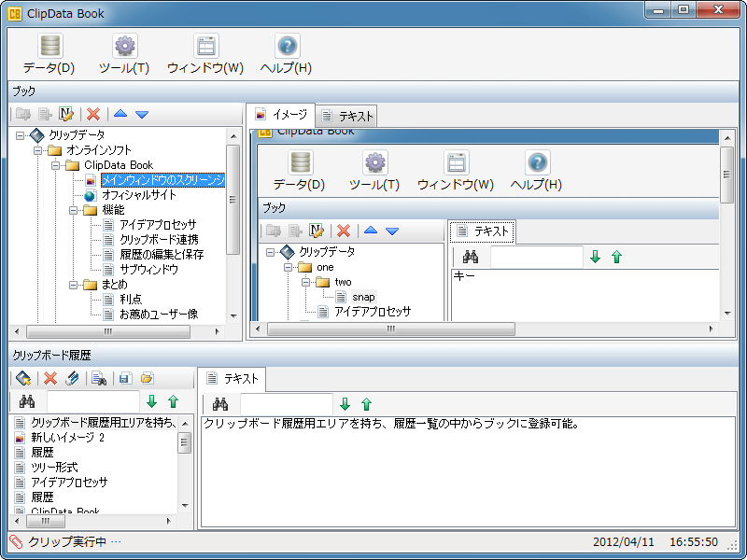Click the add item icon in book toolbar
This screenshot has height=560, width=747.
click(x=45, y=114)
